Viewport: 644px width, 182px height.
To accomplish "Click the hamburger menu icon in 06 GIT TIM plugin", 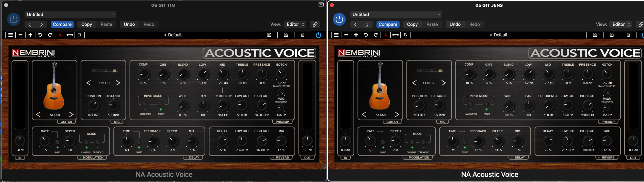I will [11, 35].
